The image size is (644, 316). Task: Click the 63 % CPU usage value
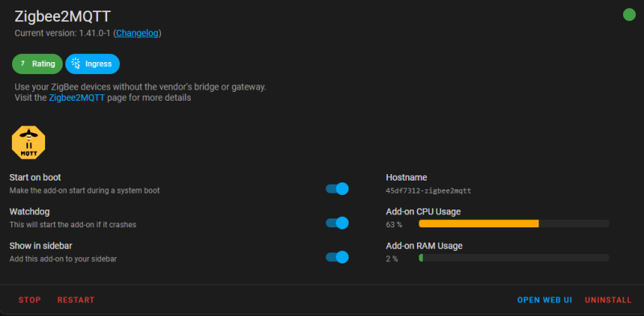[x=394, y=225]
